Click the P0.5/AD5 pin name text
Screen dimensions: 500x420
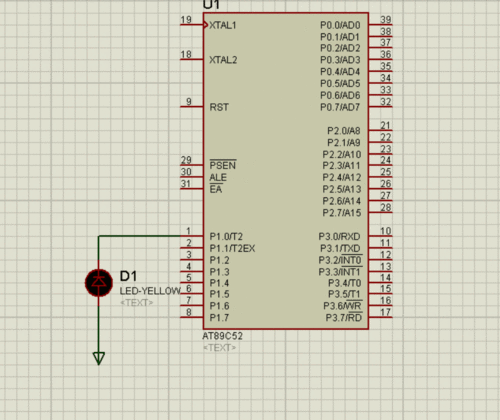pos(340,83)
